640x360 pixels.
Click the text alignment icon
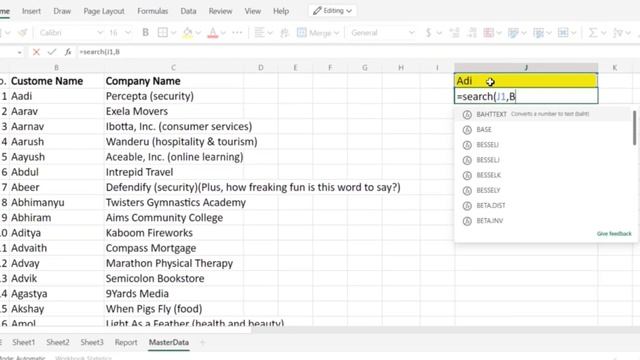coord(259,33)
